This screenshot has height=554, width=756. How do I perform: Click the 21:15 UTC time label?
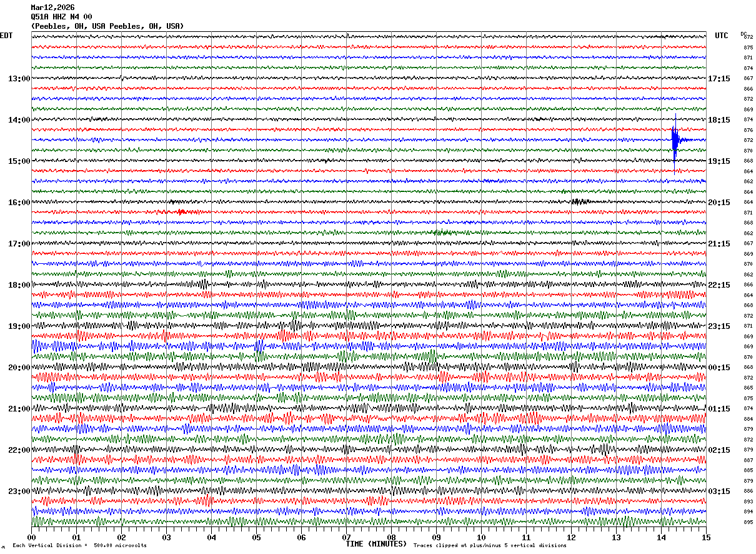click(x=719, y=244)
